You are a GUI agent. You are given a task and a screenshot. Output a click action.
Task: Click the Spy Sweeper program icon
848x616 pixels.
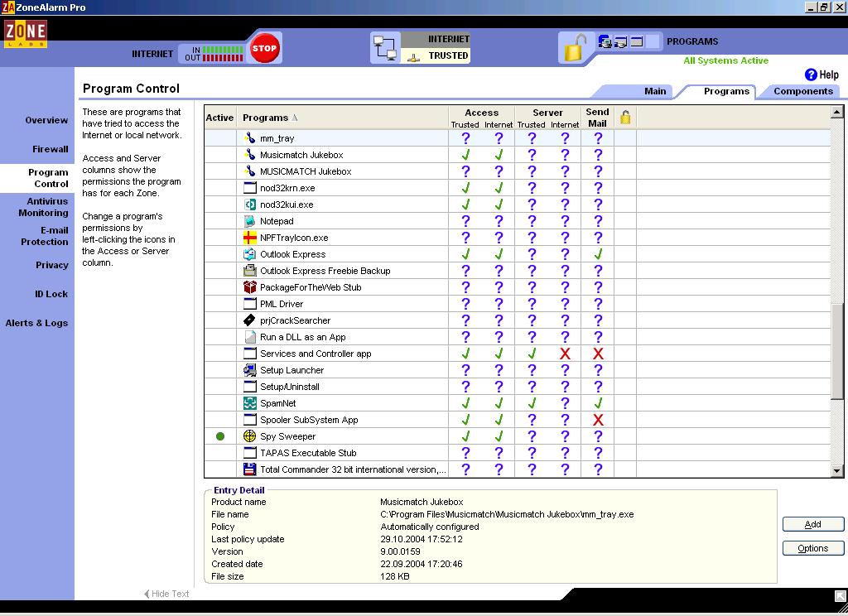coord(249,436)
